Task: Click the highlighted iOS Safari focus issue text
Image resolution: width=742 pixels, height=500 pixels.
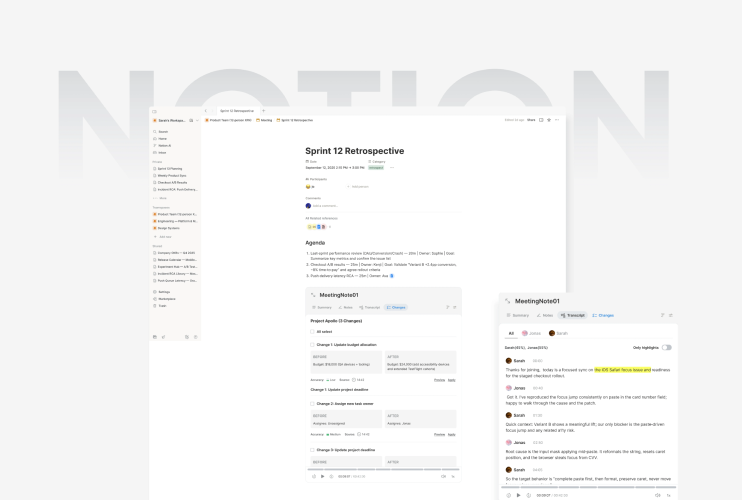Action: 622,370
